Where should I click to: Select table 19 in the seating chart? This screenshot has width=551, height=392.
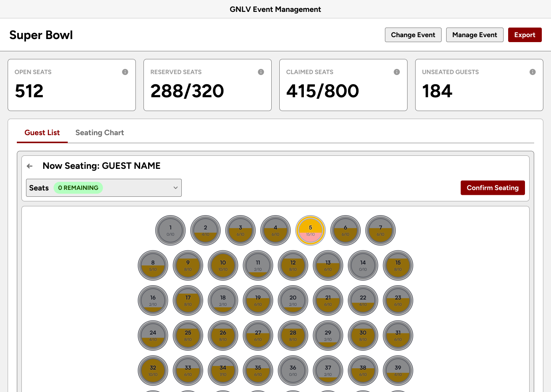pyautogui.click(x=258, y=301)
